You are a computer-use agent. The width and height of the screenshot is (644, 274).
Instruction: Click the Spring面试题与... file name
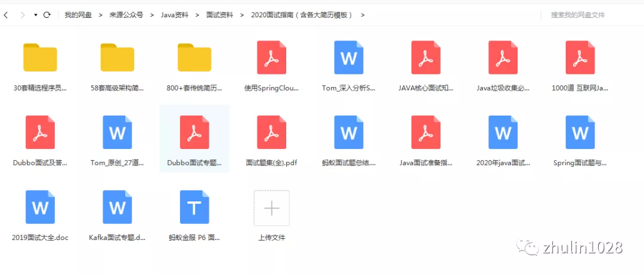coord(580,163)
